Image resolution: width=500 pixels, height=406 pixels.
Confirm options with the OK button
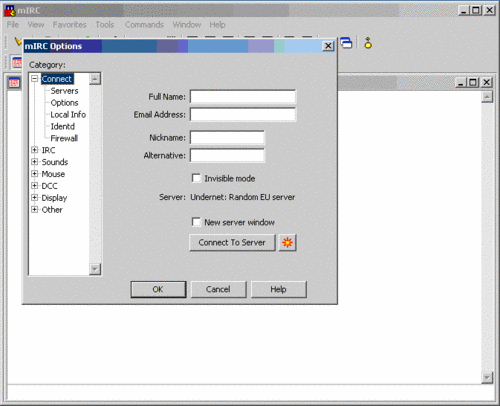(x=158, y=289)
